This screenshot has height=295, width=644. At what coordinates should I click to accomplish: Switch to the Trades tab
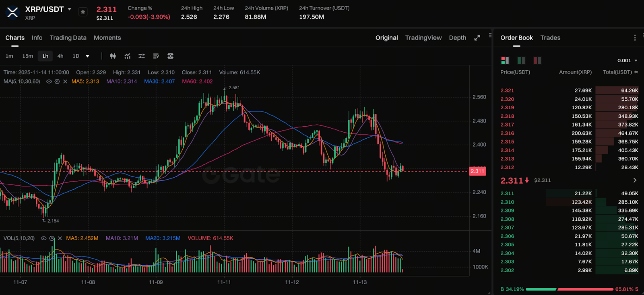[550, 38]
